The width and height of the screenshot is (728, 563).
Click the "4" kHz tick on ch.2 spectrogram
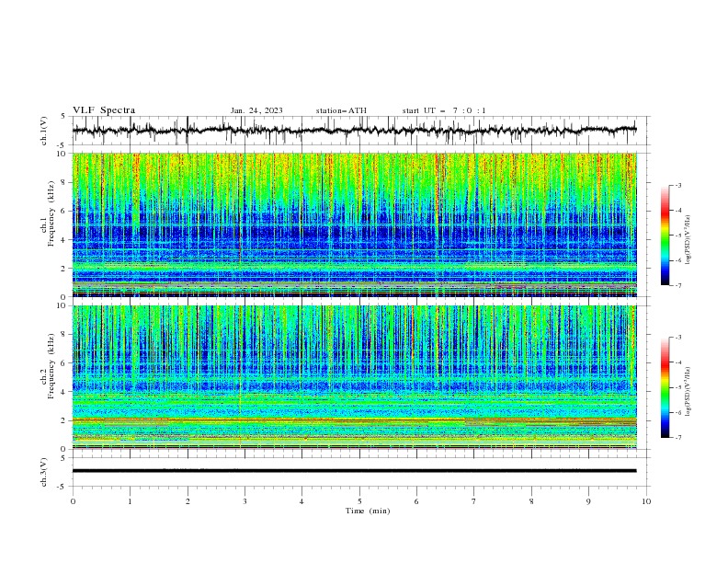point(65,392)
